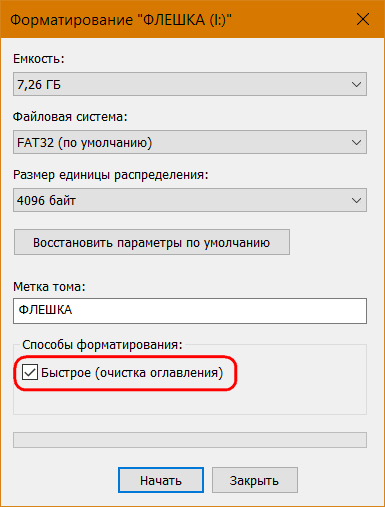
Task: Click the Метка тома: label
Action: (x=49, y=286)
